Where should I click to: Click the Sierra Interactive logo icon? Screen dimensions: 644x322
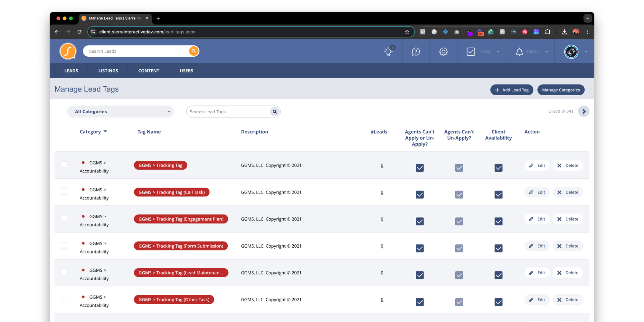(68, 51)
